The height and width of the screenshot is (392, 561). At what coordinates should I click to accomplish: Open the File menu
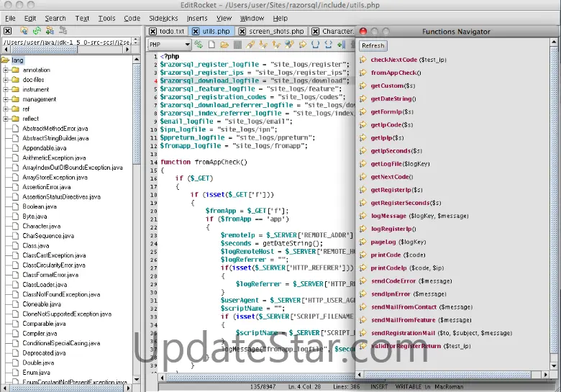pyautogui.click(x=10, y=18)
